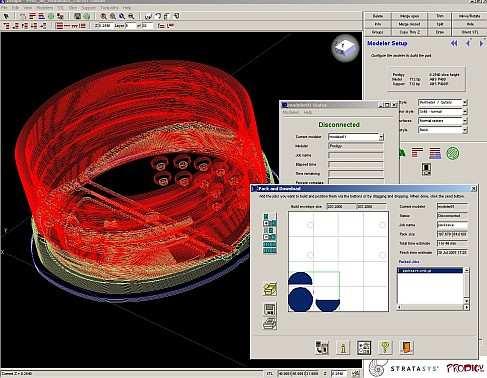Click the view orientation cube in viewport
The image size is (487, 378).
tap(345, 49)
